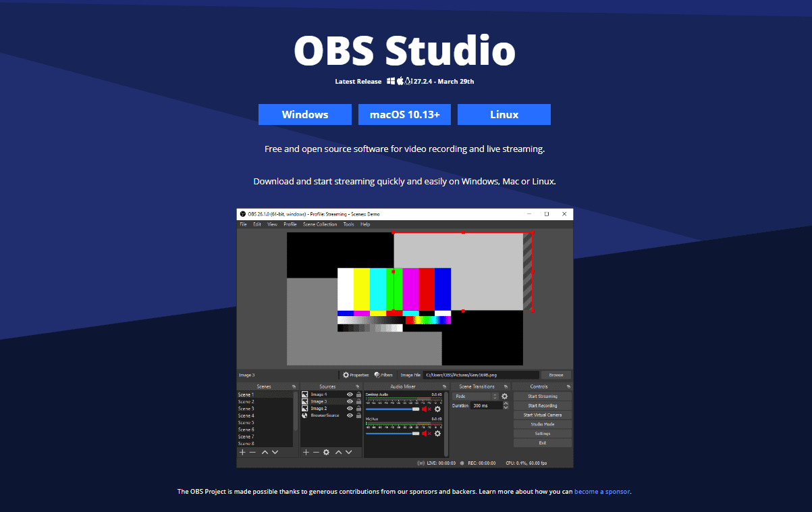Open the Scene Collection menu

(x=320, y=224)
